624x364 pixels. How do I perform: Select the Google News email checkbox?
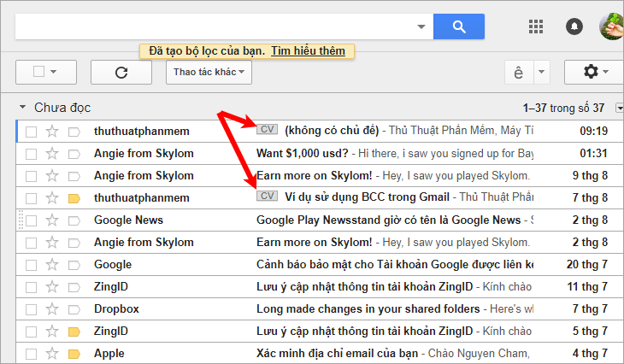31,220
